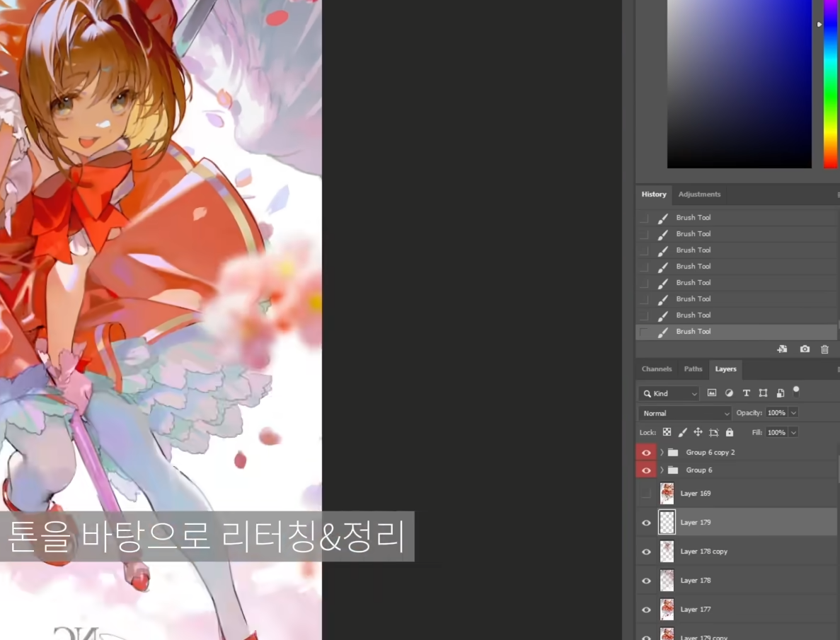
Task: Switch to the Paths tab
Action: [693, 369]
